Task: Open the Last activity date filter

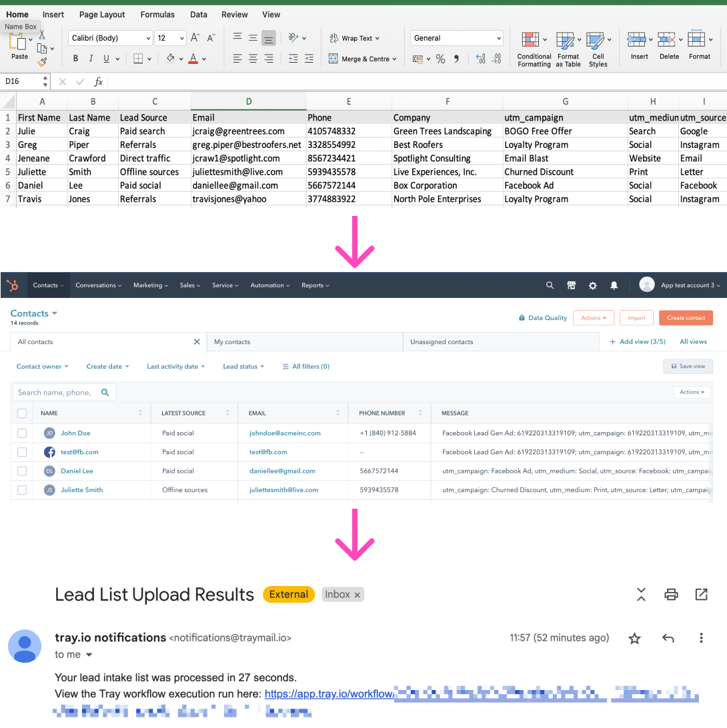Action: [x=175, y=366]
